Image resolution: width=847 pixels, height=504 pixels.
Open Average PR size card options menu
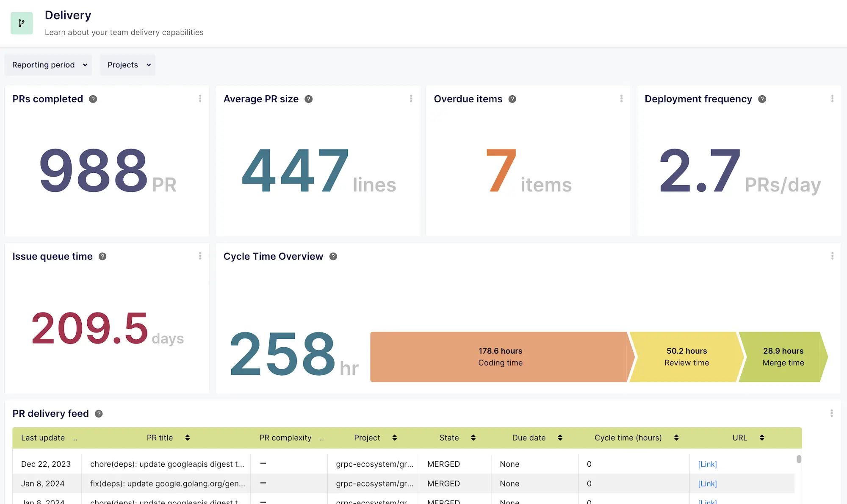tap(411, 98)
